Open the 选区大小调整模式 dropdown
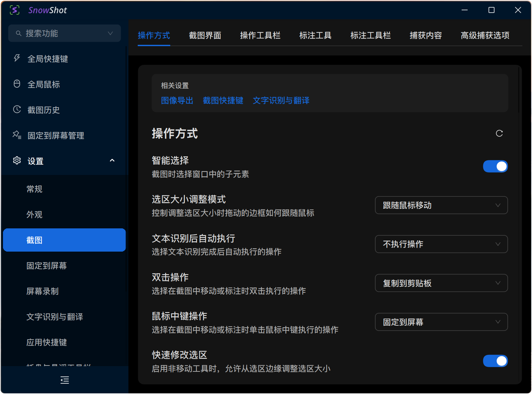The width and height of the screenshot is (532, 394). coord(441,205)
